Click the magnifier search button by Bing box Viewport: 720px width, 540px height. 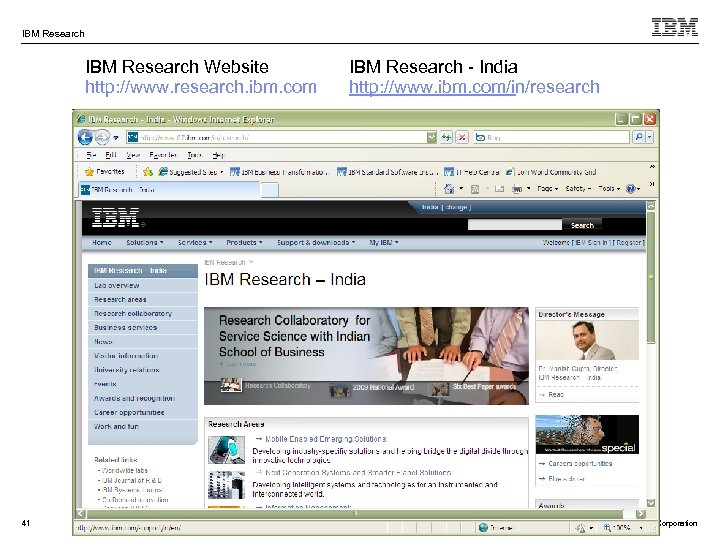[x=638, y=137]
